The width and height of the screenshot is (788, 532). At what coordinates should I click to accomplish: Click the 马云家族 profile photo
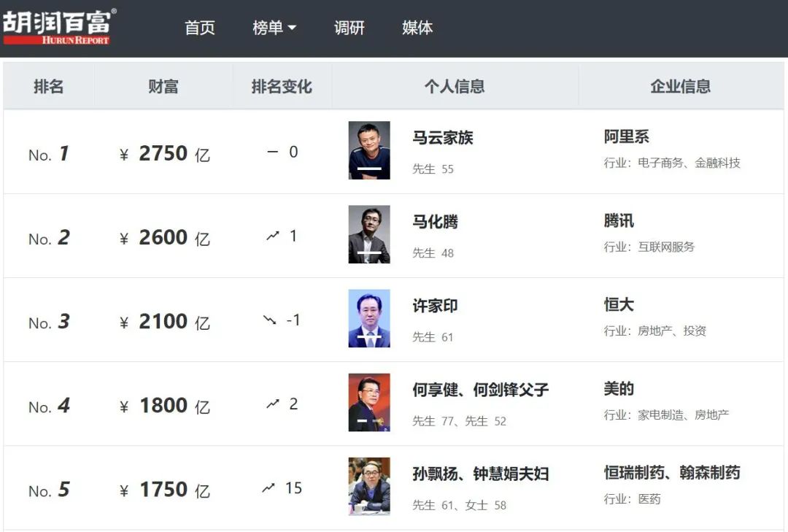click(369, 150)
